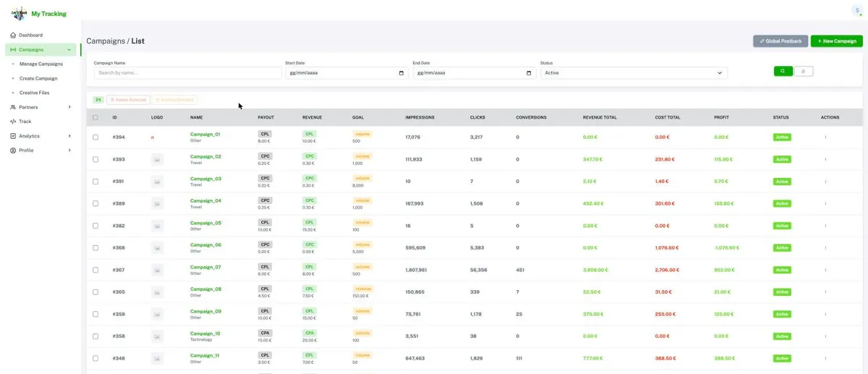Check the box for campaign #365
Screen dimensions: 868x374
(95, 292)
